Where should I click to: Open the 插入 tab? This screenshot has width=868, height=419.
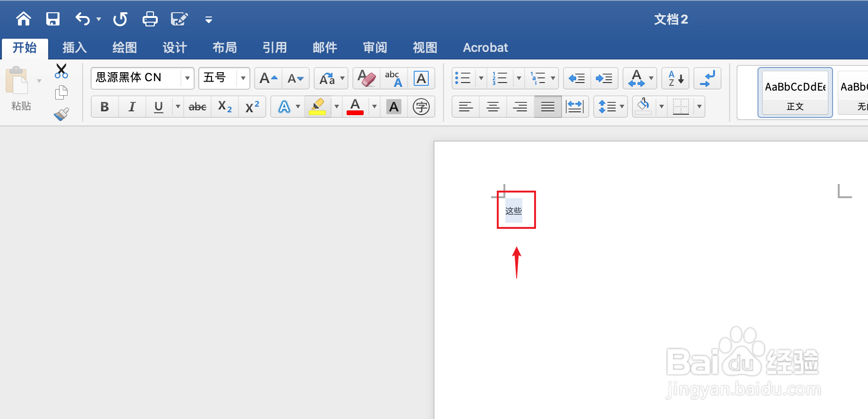[75, 48]
